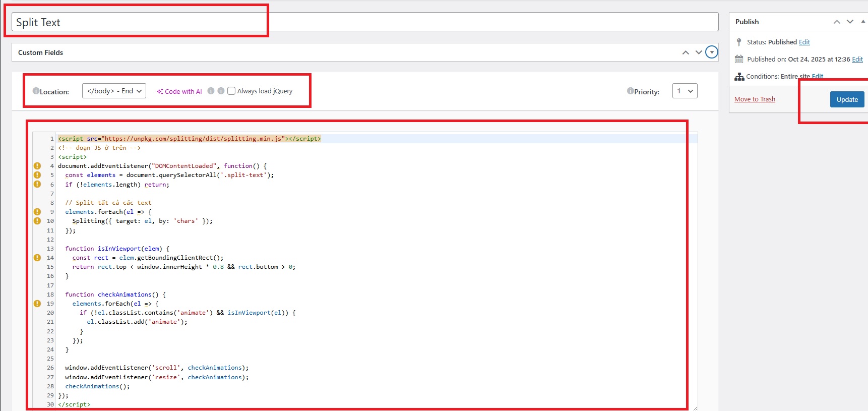Edit the Published on date

click(857, 59)
